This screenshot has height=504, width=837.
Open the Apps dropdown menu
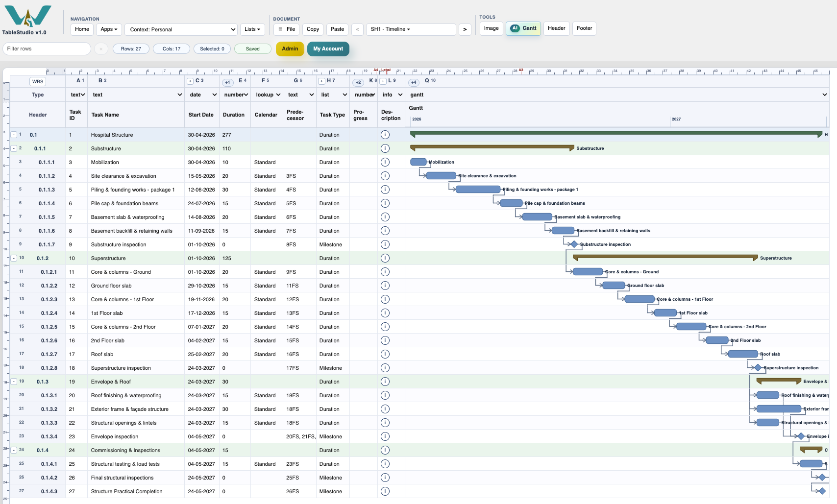tap(109, 29)
